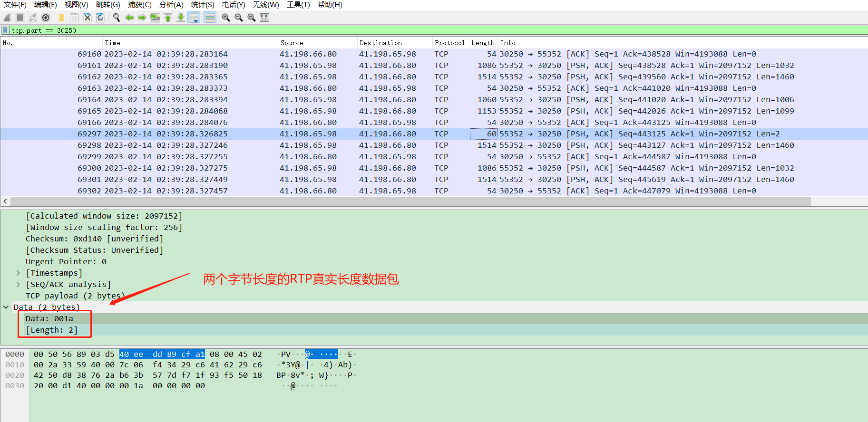The width and height of the screenshot is (868, 422).
Task: Click the resize columns icon
Action: [264, 18]
